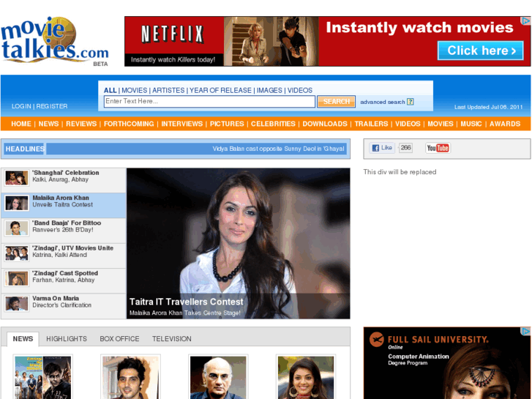Open AWARDS in navigation bar
This screenshot has height=399, width=532.
(505, 124)
